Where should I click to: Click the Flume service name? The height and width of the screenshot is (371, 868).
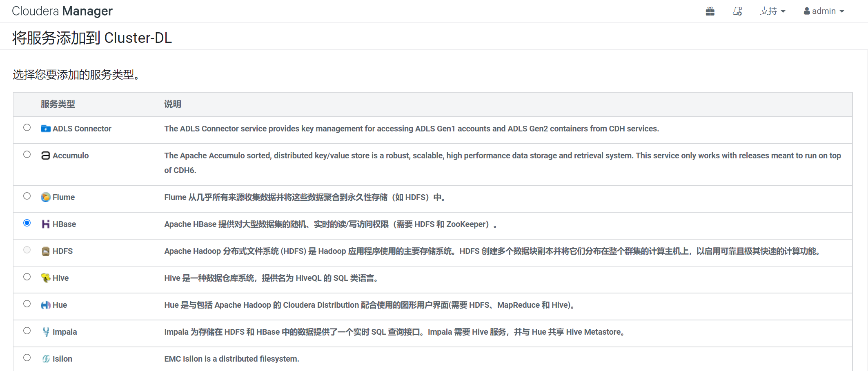coord(64,198)
